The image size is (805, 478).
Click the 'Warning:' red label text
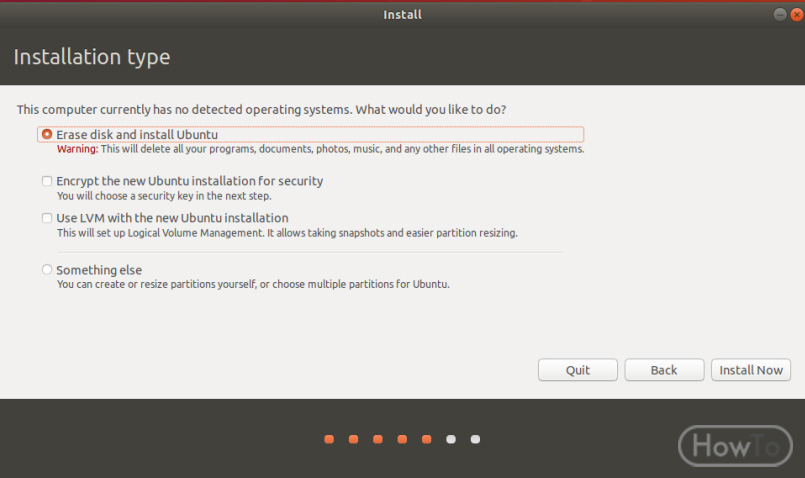pyautogui.click(x=77, y=149)
